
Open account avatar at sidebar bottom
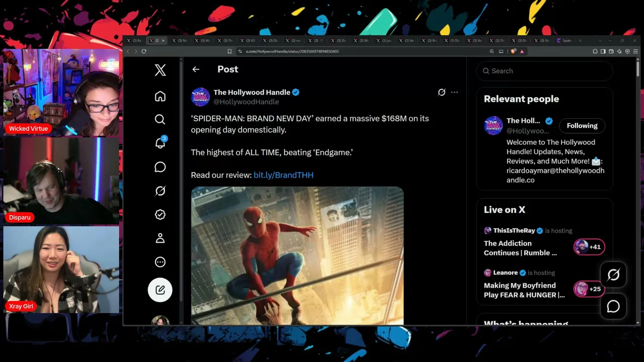[160, 320]
